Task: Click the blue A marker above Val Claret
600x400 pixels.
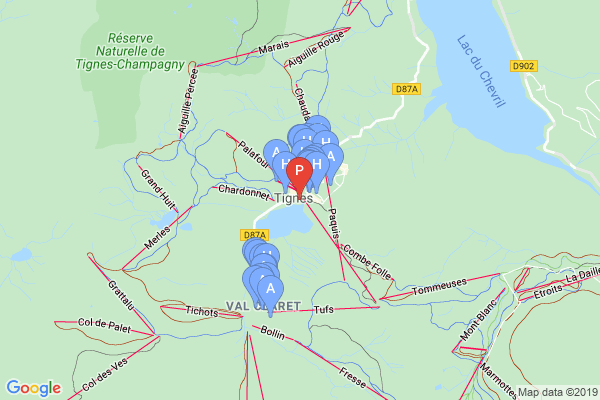Action: pyautogui.click(x=271, y=289)
